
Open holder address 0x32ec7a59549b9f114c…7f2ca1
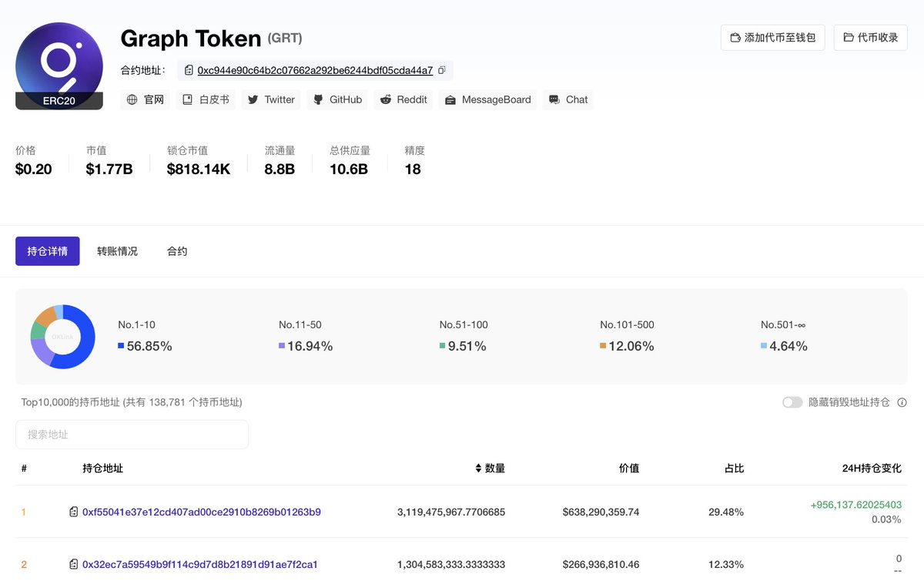coord(200,565)
